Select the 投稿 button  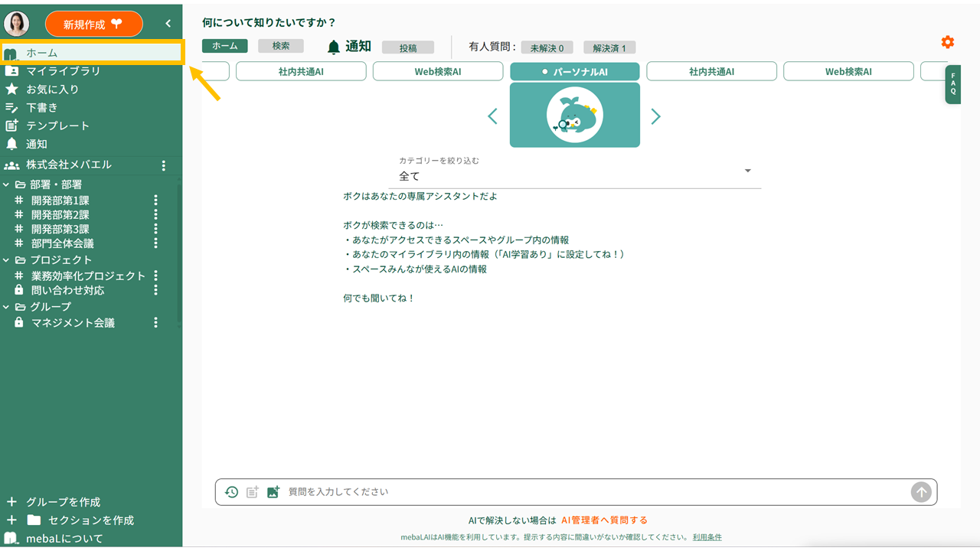point(408,47)
